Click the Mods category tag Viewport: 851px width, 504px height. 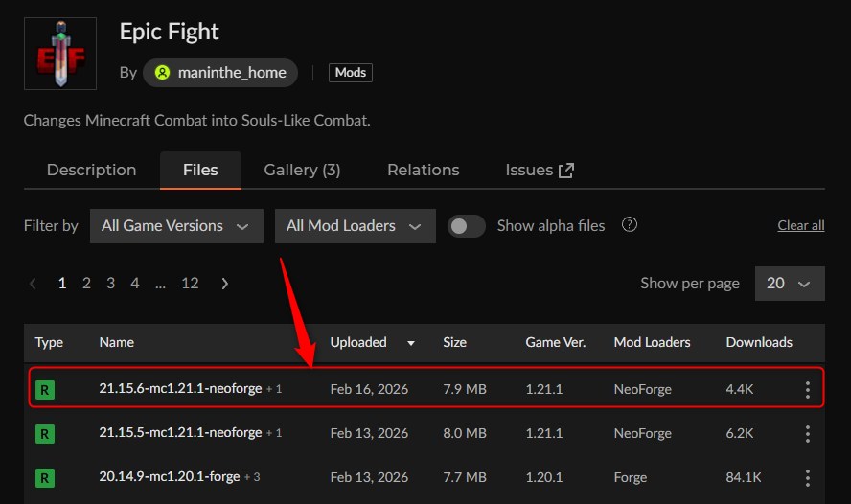(351, 73)
